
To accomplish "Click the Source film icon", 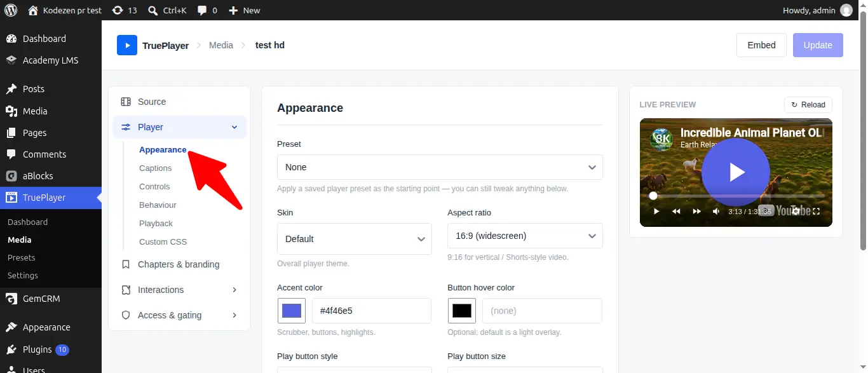I will point(126,102).
